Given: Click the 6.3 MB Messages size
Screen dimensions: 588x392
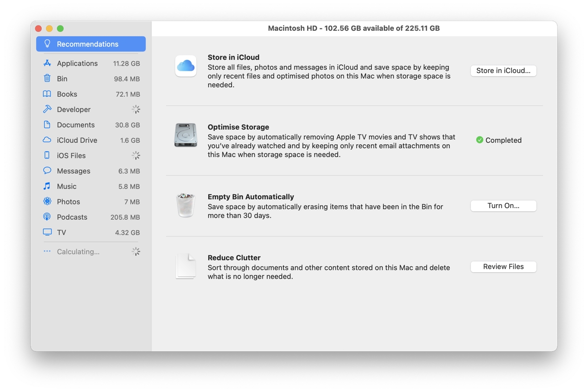Looking at the screenshot, I should (x=129, y=171).
